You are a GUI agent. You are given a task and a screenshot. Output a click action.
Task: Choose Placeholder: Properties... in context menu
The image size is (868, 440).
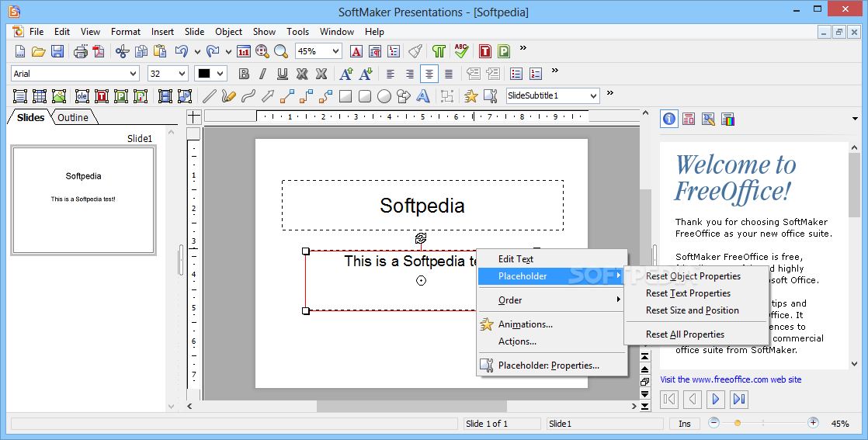552,366
